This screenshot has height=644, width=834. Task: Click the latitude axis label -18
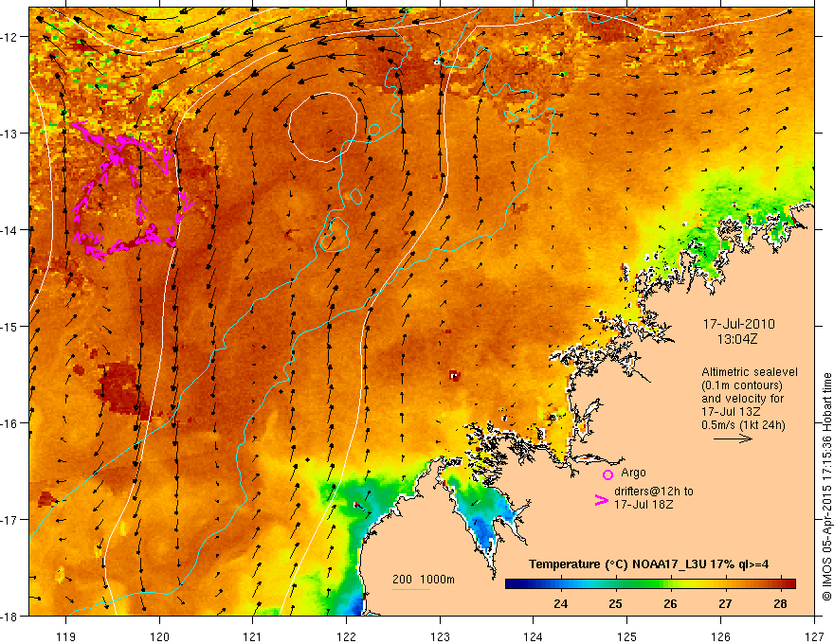(x=9, y=616)
